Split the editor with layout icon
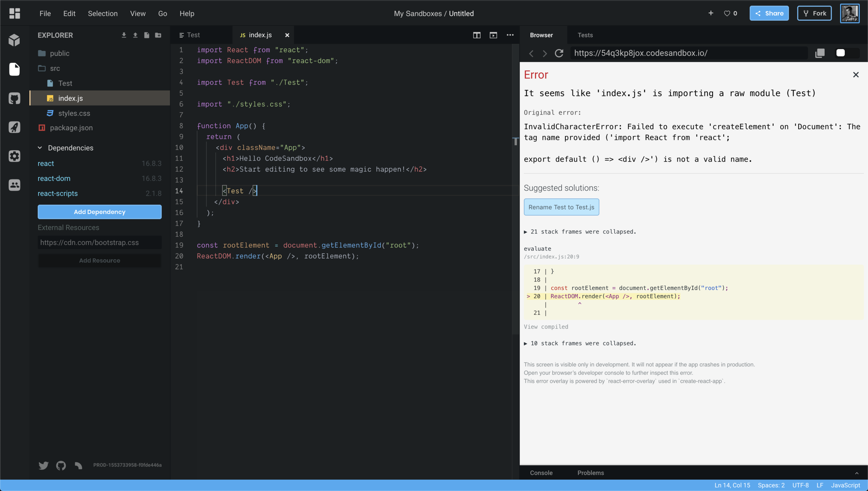 point(476,35)
